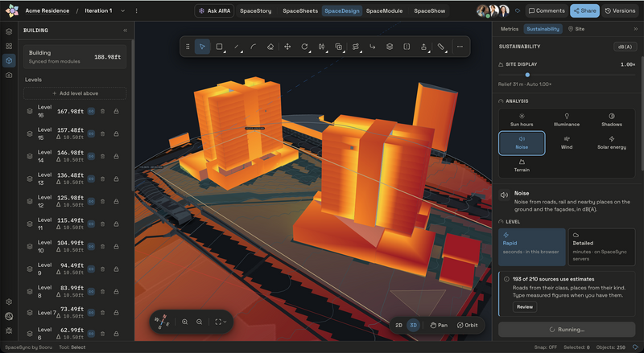Delete Level 10 with trash icon
Image resolution: width=644 pixels, height=353 pixels.
tap(103, 247)
